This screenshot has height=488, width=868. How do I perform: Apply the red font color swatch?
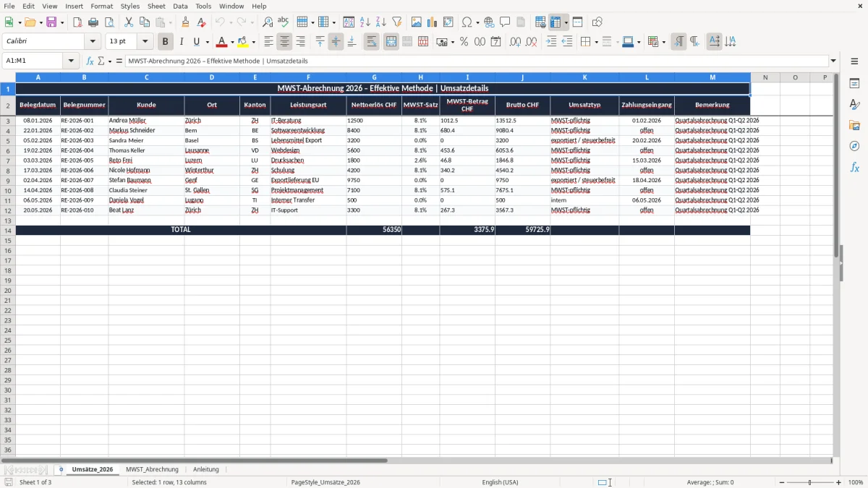(x=222, y=42)
